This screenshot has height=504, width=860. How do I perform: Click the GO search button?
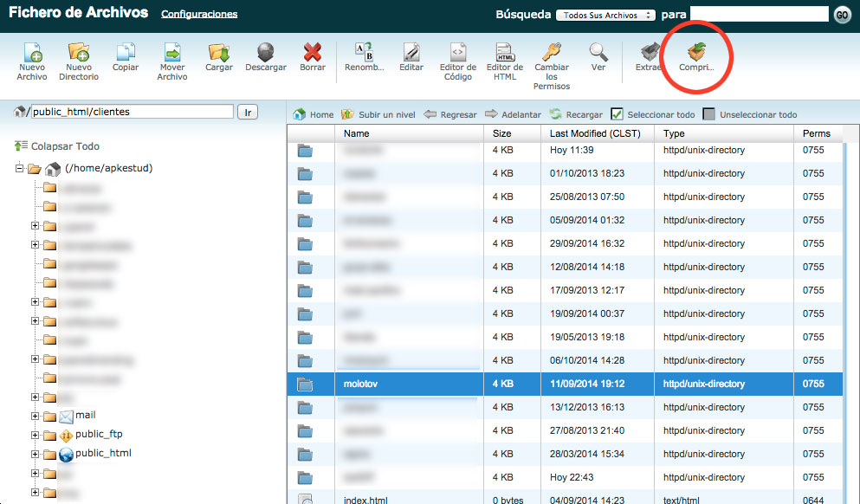click(x=842, y=15)
